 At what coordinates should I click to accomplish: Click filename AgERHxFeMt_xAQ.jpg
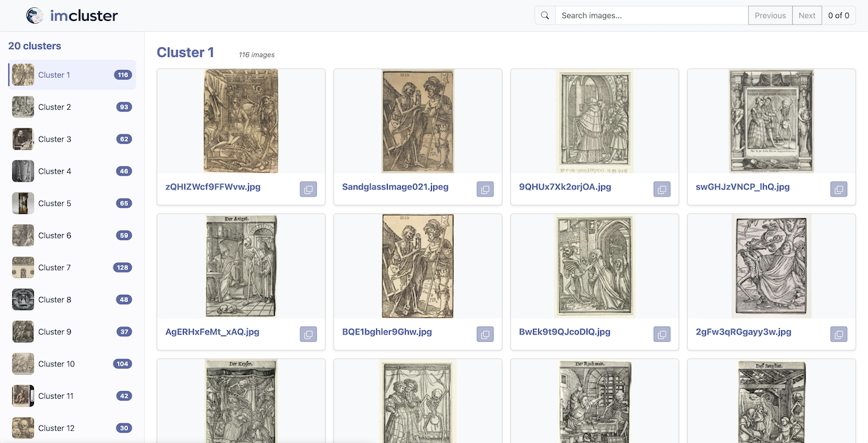coord(213,332)
